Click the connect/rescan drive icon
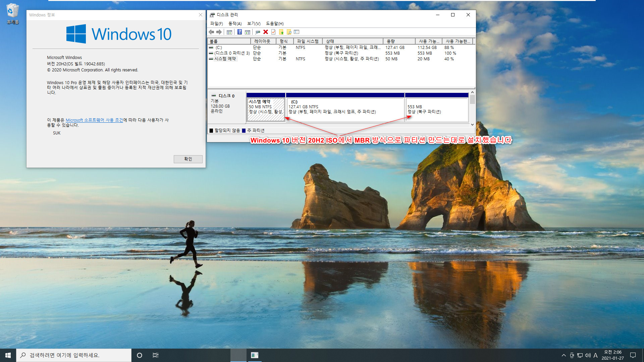This screenshot has height=362, width=644. 258,32
